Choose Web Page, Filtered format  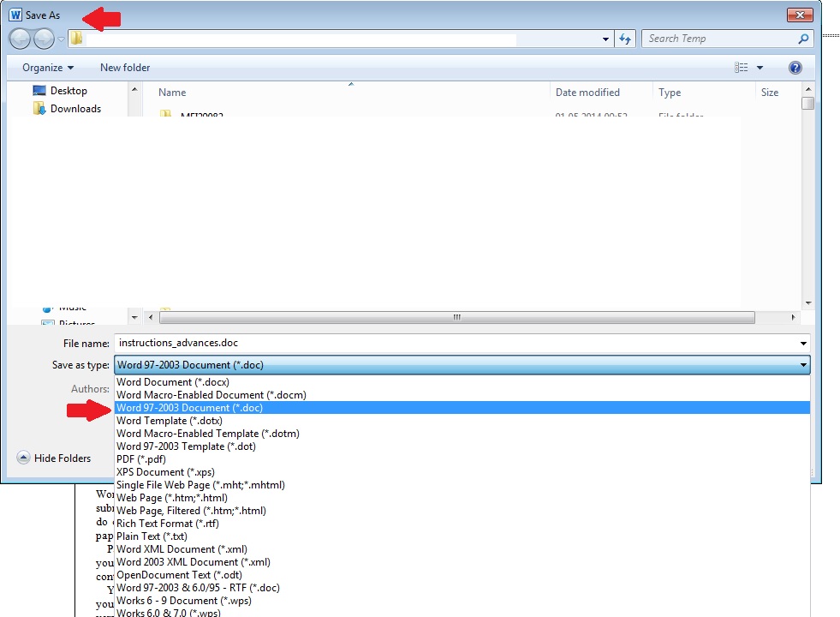pyautogui.click(x=462, y=511)
